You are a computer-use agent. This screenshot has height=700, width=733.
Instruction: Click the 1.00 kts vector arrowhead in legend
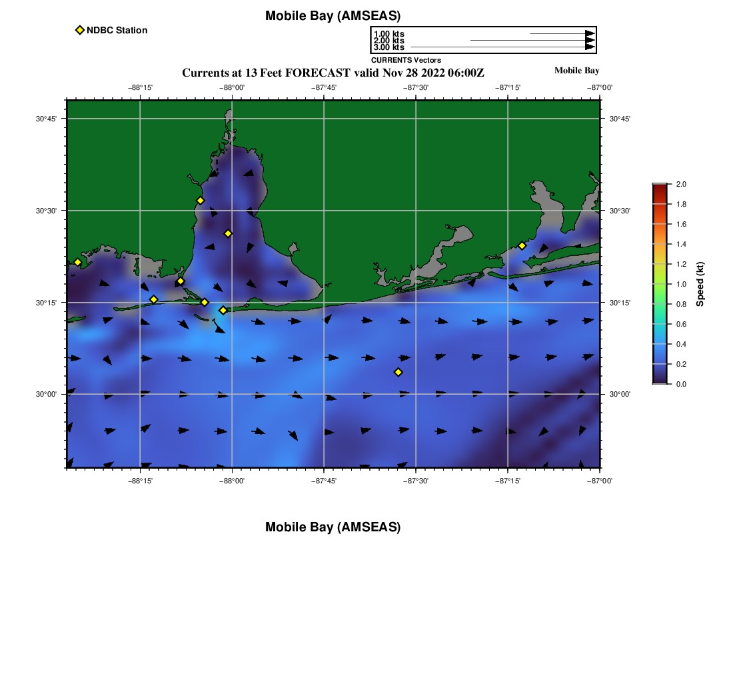[x=590, y=33]
